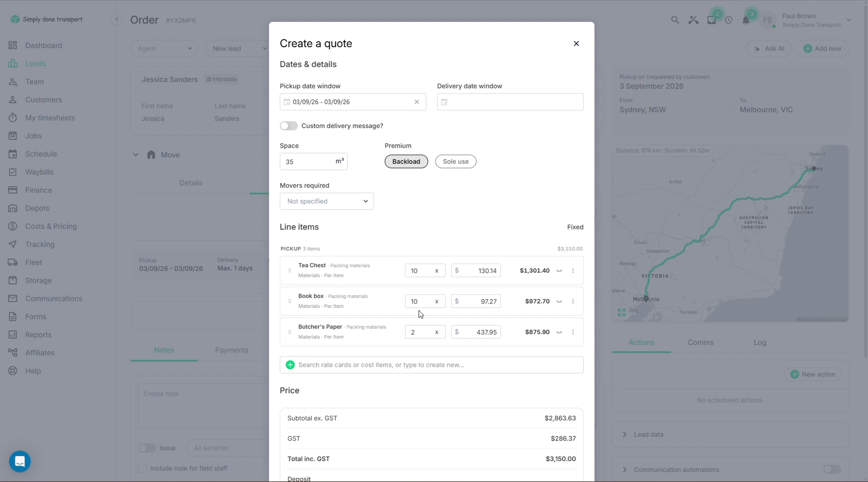The height and width of the screenshot is (482, 868).
Task: Open the Affiliates sidebar item
Action: pos(40,353)
